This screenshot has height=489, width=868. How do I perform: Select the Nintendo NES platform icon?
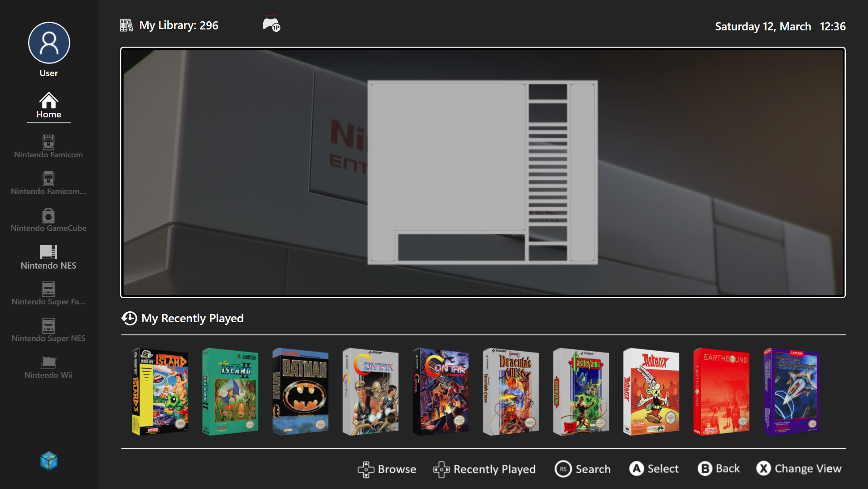[x=48, y=252]
